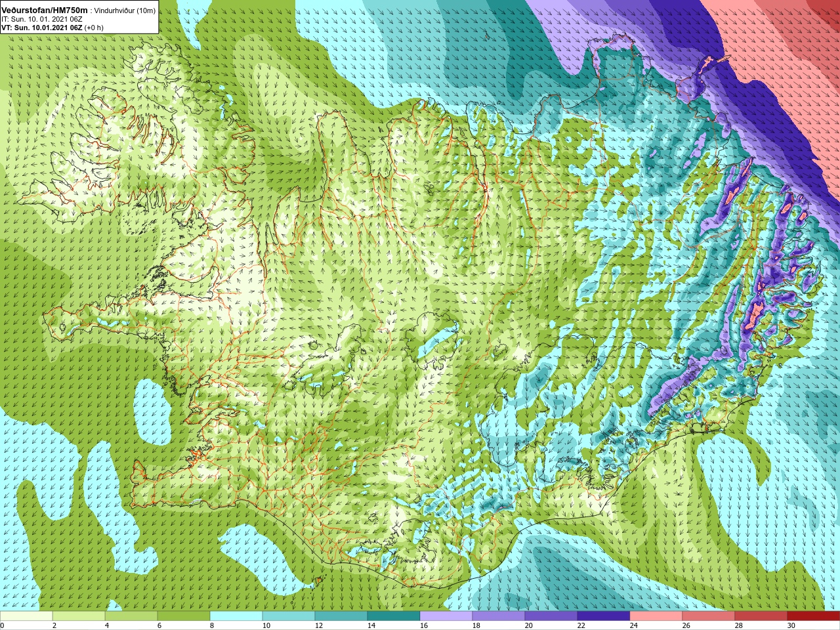The width and height of the screenshot is (840, 630).
Task: Click the legend scale label 20
Action: click(x=529, y=625)
